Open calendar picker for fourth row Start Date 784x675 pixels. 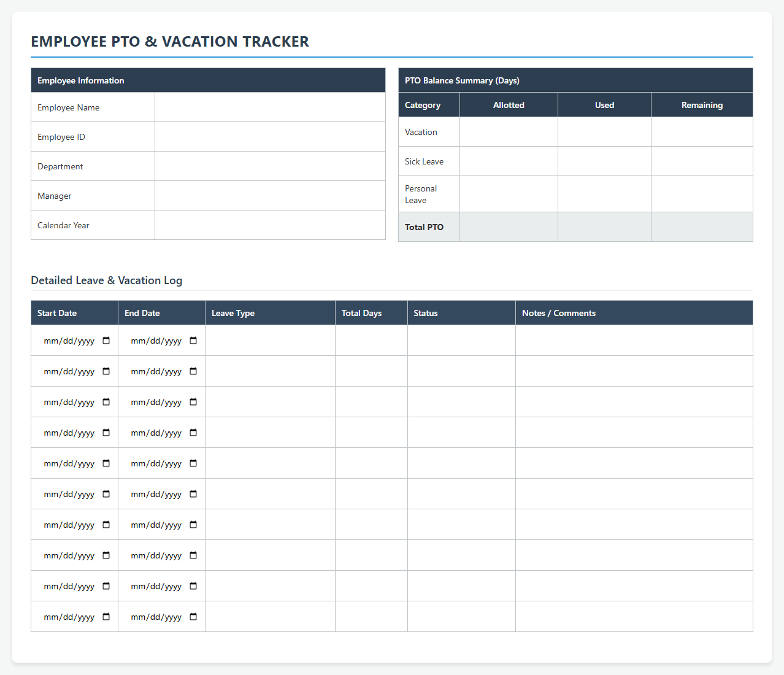[x=106, y=433]
